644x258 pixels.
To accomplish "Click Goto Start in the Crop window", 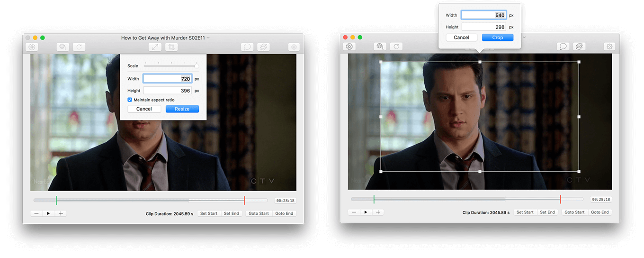I will 575,212.
